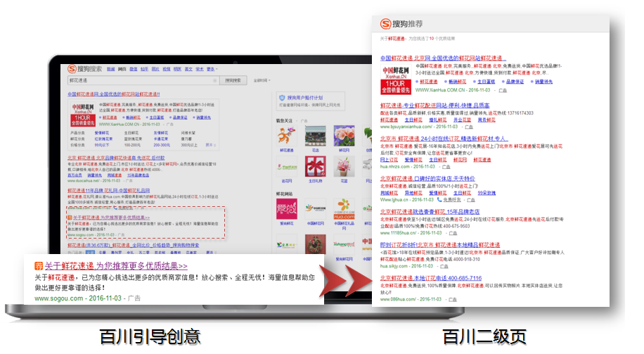Click the 中国鲜花网 1HOUR logo in the laptop result
The height and width of the screenshot is (354, 644).
(x=83, y=114)
